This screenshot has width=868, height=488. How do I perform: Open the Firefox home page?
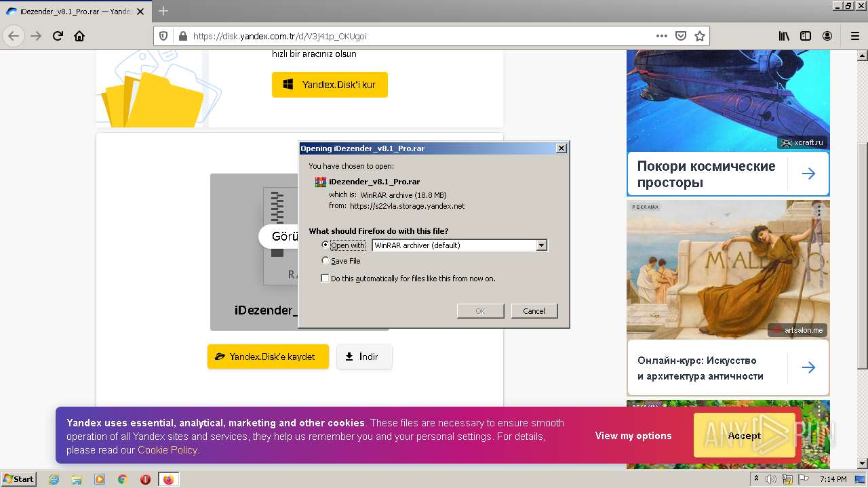pyautogui.click(x=79, y=36)
